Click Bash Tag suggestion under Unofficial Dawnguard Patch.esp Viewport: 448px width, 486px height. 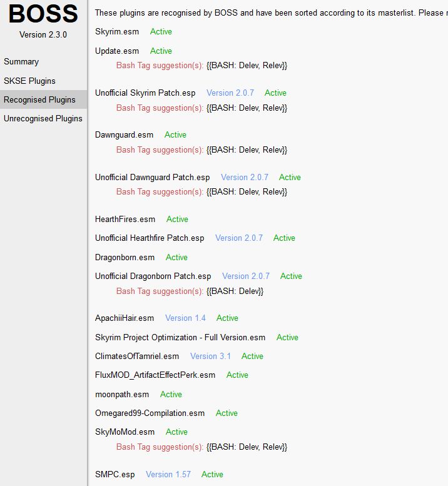(201, 192)
